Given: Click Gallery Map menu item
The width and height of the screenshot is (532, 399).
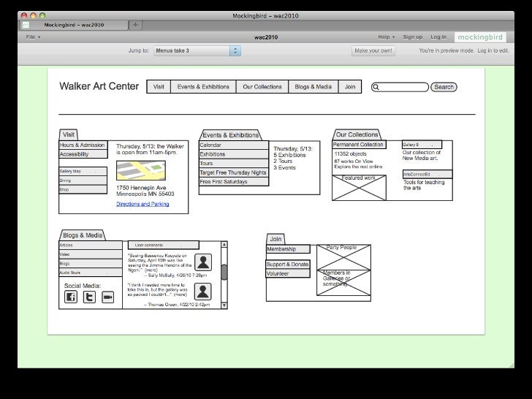Looking at the screenshot, I should (83, 171).
